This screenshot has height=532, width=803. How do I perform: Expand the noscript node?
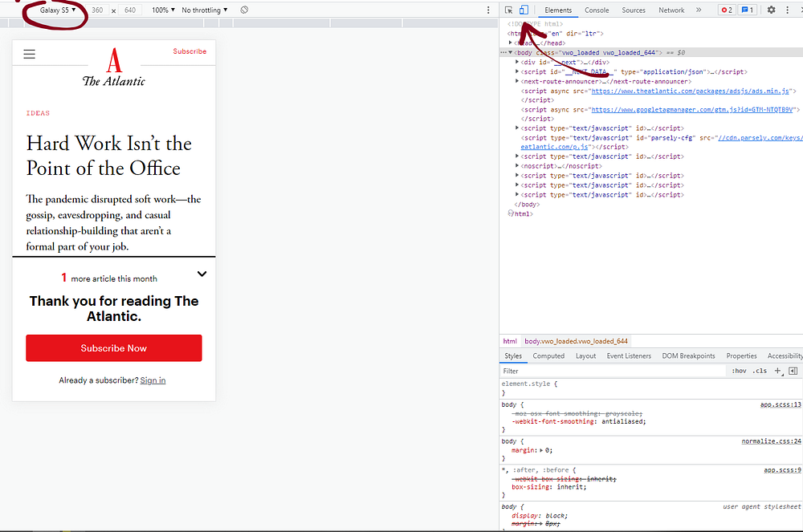[x=516, y=166]
